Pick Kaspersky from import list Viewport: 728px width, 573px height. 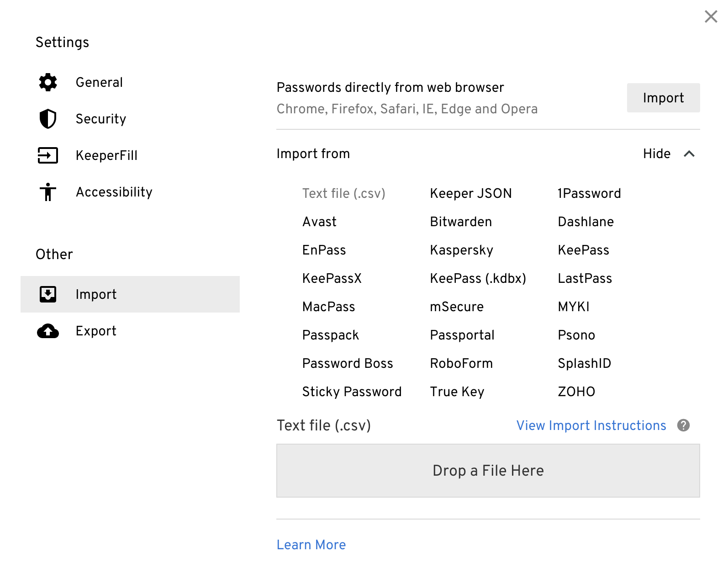point(462,250)
